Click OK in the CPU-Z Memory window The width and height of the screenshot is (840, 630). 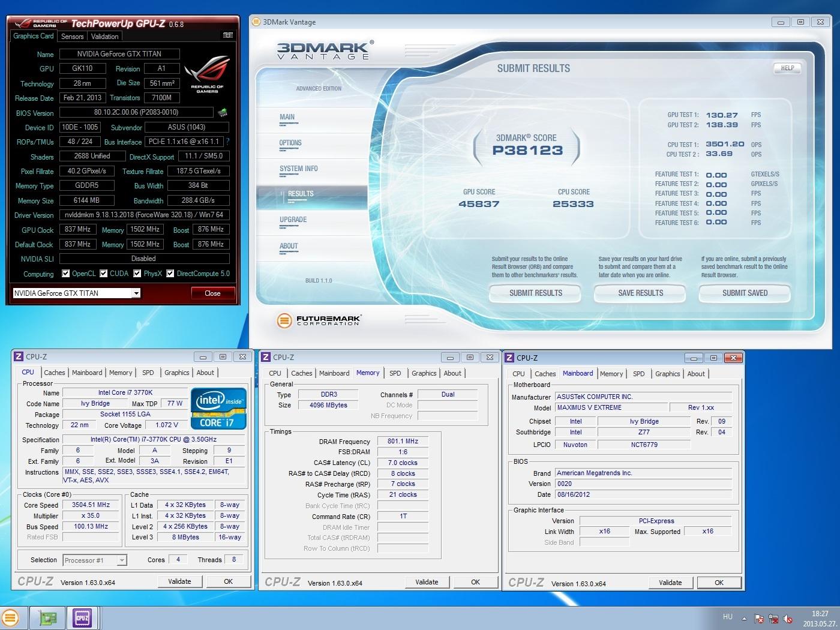coord(475,582)
